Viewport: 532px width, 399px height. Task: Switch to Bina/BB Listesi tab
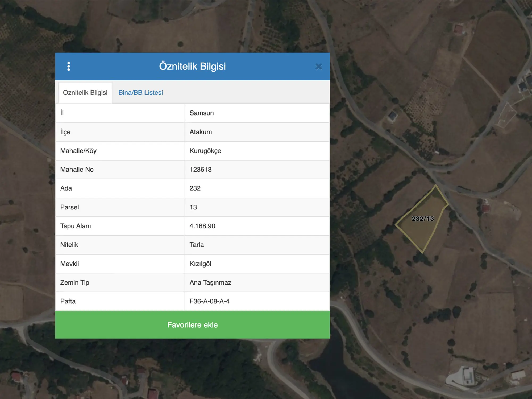click(x=140, y=93)
